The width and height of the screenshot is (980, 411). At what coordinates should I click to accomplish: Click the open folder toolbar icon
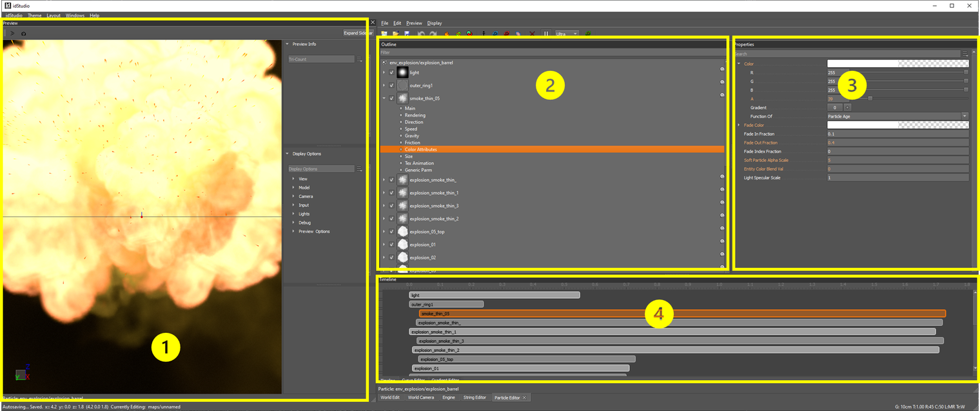(x=395, y=34)
